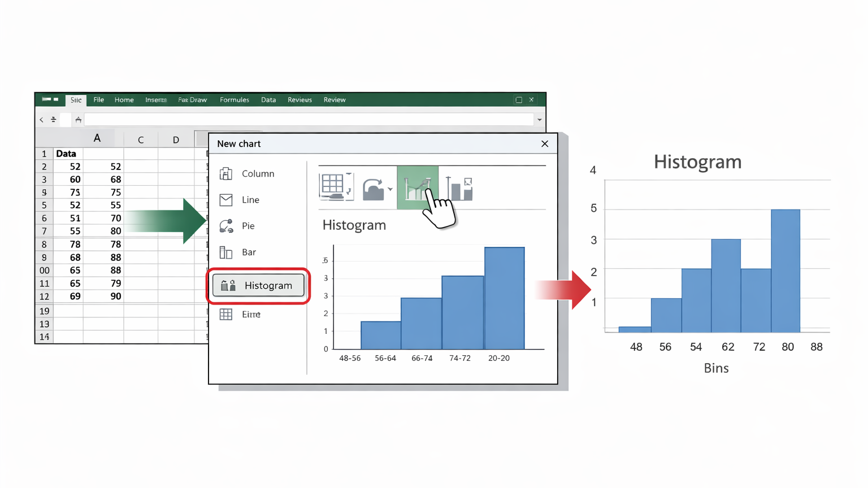This screenshot has height=488, width=868.
Task: Click the back chevron left of formula bar
Action: [x=41, y=120]
